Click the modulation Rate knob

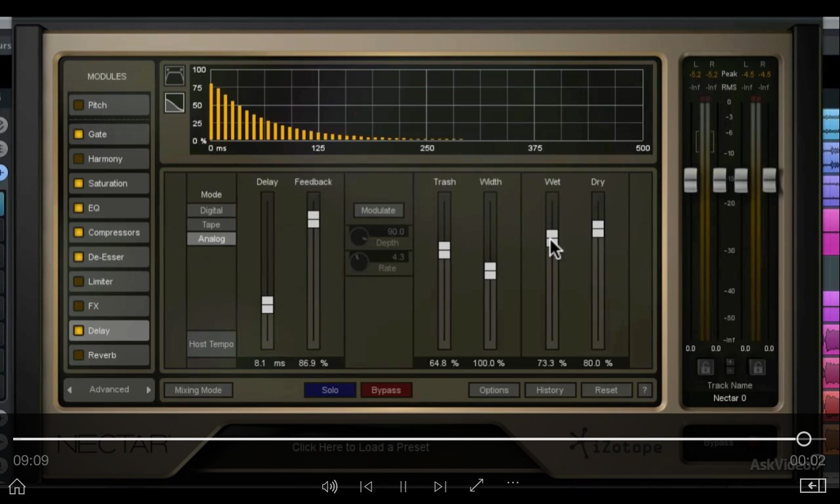pyautogui.click(x=359, y=262)
